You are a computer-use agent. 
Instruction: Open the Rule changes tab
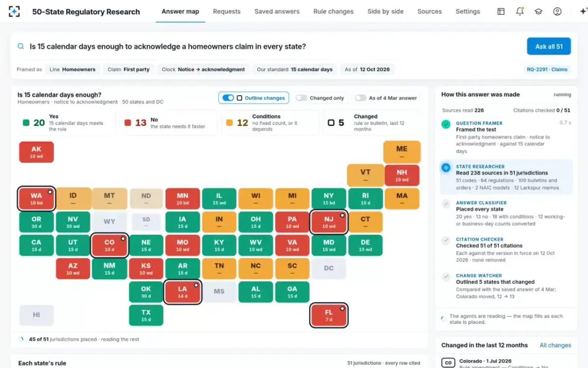pos(333,11)
